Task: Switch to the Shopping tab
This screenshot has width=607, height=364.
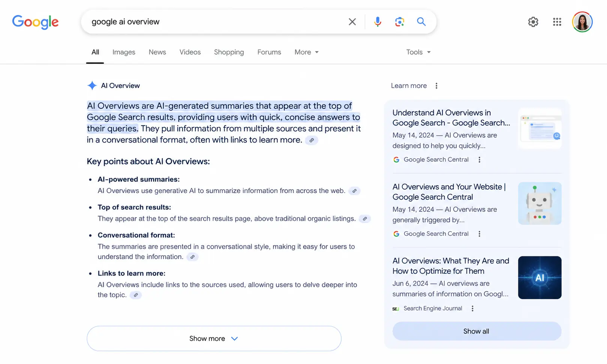Action: pyautogui.click(x=229, y=52)
